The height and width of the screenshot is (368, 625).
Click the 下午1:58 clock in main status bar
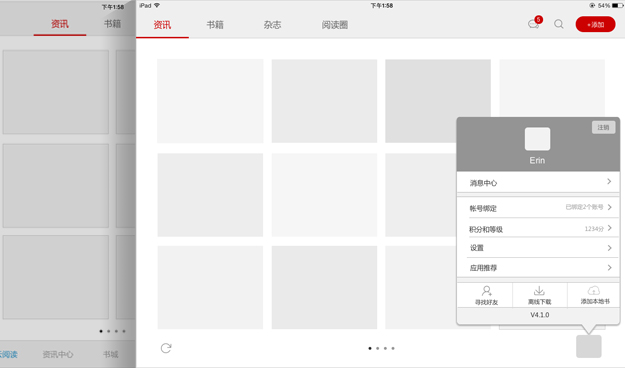pos(381,6)
